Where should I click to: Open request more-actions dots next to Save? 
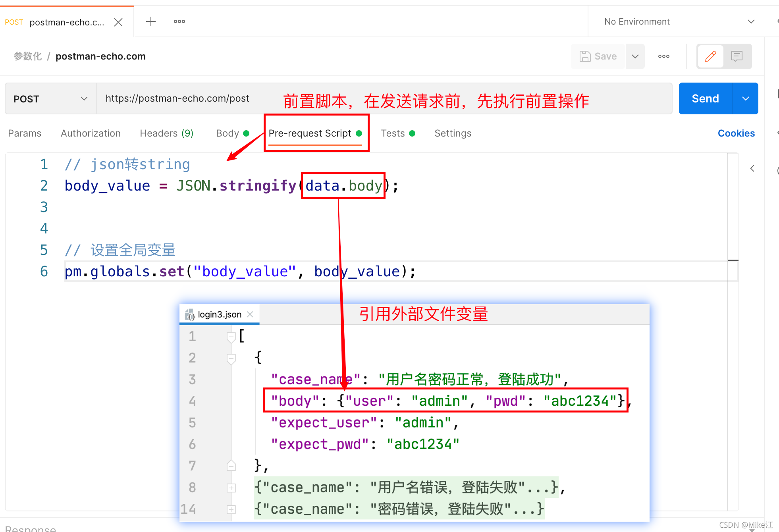[x=664, y=56]
